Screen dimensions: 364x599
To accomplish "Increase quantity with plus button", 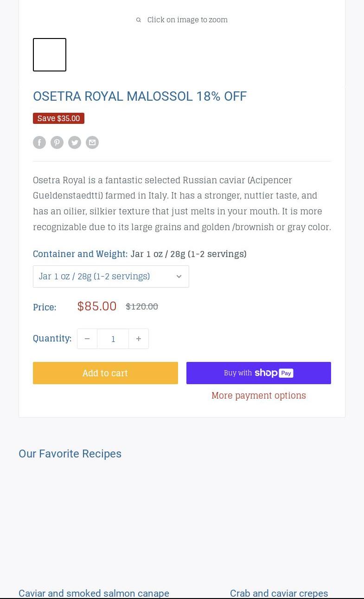I will pos(139,339).
